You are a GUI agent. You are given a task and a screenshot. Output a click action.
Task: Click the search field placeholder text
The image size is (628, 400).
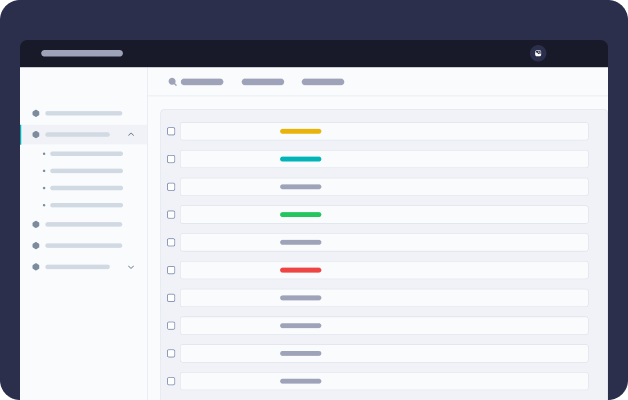pos(202,82)
